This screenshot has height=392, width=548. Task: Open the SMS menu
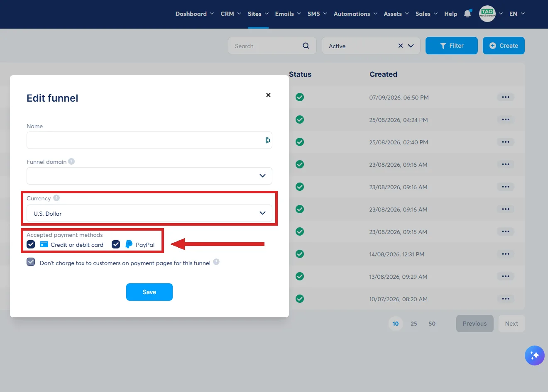(x=318, y=14)
